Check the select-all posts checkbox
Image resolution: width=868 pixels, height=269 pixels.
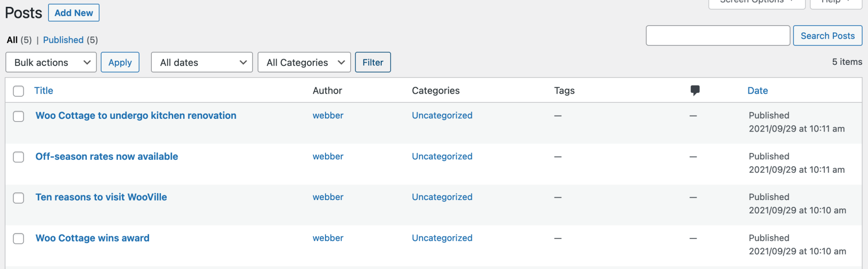tap(18, 91)
